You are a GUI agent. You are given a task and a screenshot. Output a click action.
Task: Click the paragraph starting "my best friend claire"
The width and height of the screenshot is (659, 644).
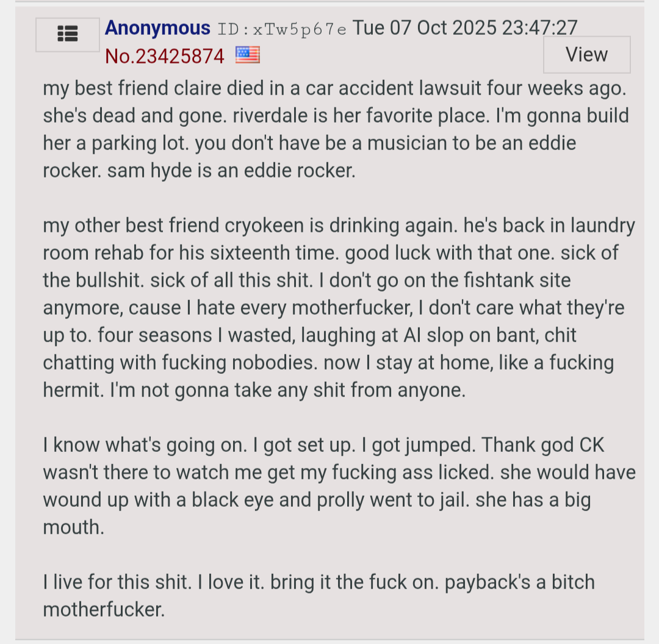pos(336,129)
